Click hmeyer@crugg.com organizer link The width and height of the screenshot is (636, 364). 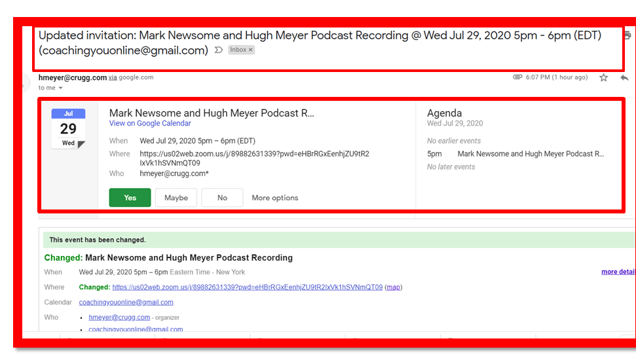[119, 318]
